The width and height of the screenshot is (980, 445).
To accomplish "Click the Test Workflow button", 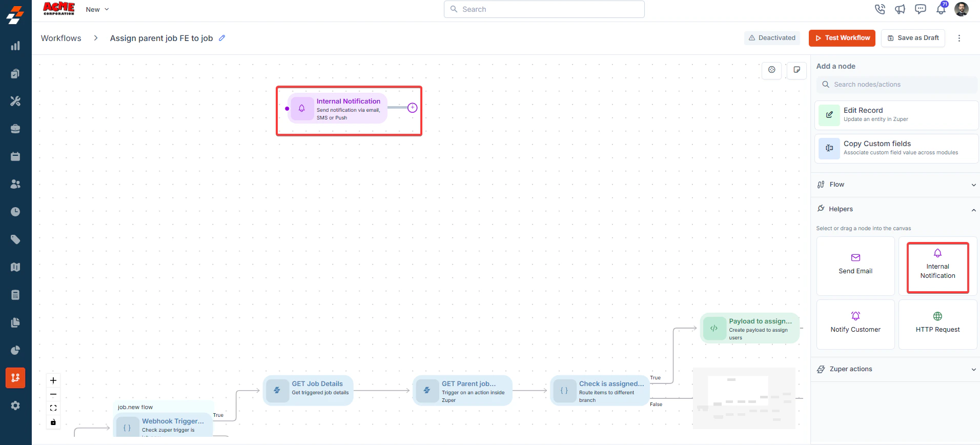I will (x=842, y=38).
